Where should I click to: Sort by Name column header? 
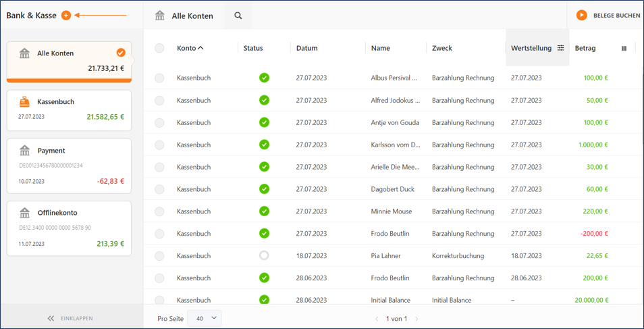380,48
